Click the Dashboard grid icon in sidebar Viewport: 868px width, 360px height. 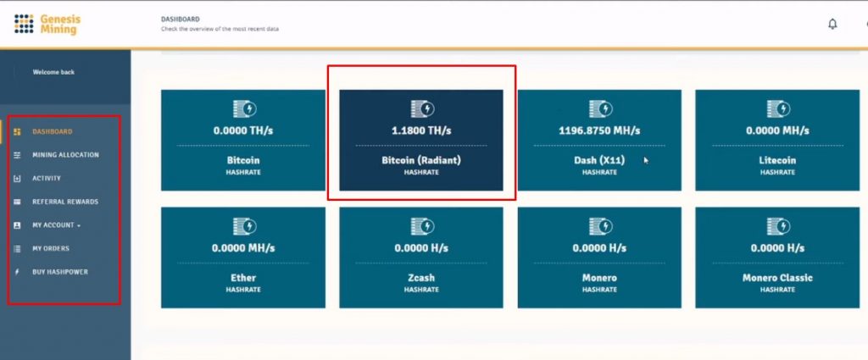pos(17,131)
